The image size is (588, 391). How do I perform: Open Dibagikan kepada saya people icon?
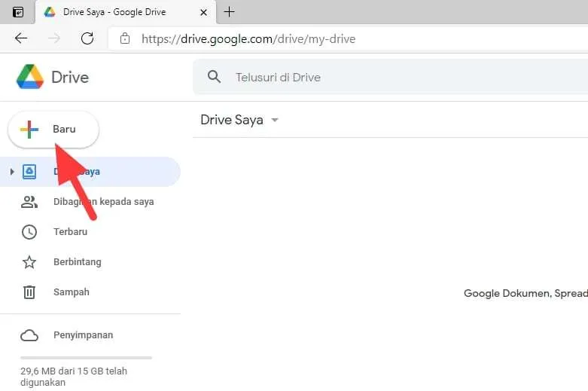tap(29, 202)
